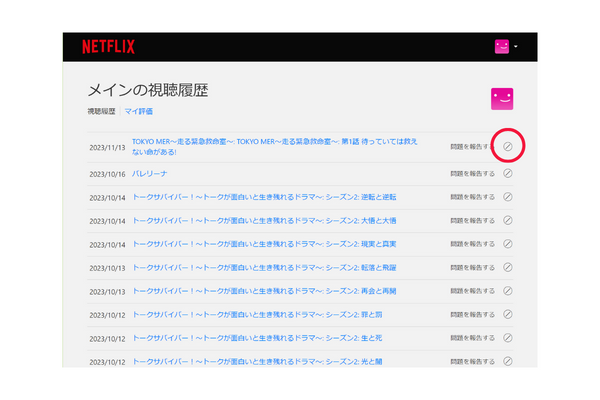Click the hide icon for 罪と罰 episode
This screenshot has height=400, width=600.
coord(507,314)
